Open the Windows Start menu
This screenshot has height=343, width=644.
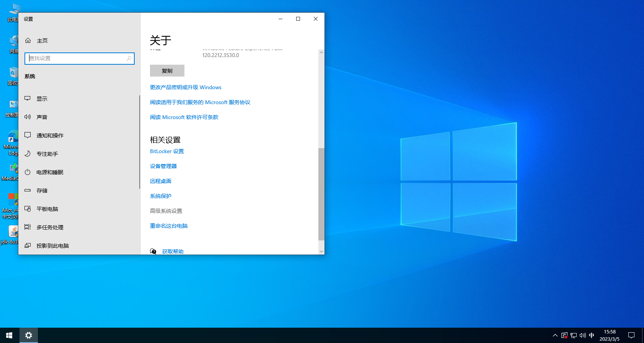tap(9, 335)
